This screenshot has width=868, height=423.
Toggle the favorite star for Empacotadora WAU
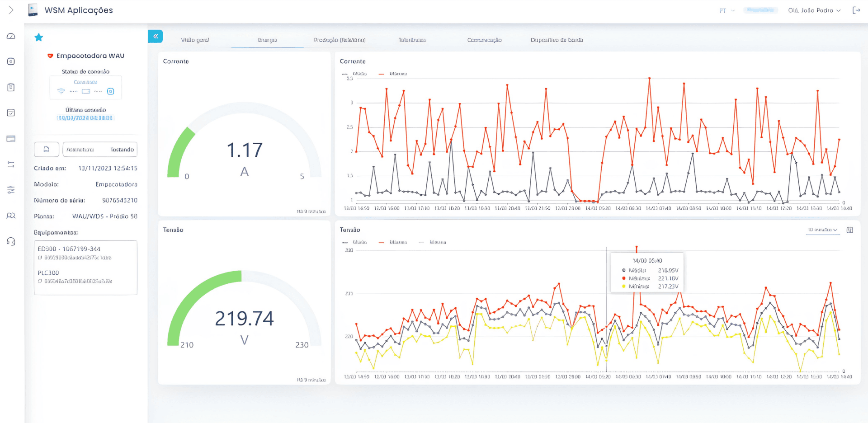pos(39,38)
